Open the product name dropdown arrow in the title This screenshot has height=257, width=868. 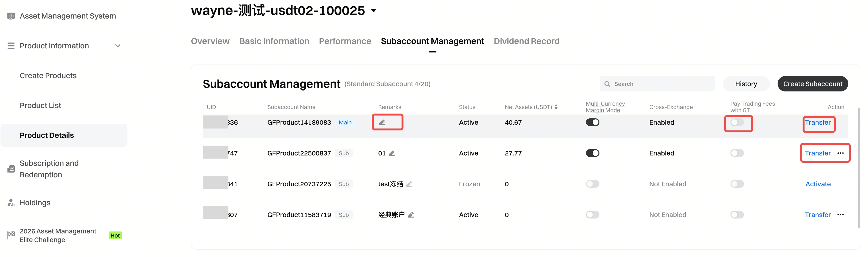tap(373, 10)
